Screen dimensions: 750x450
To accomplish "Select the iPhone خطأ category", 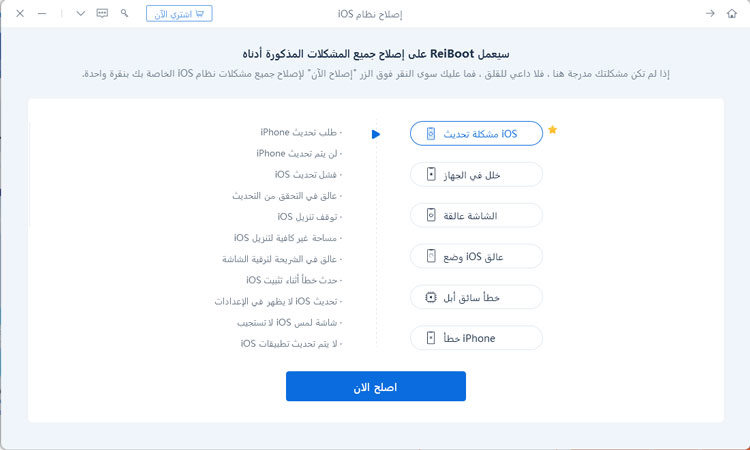I will point(476,339).
